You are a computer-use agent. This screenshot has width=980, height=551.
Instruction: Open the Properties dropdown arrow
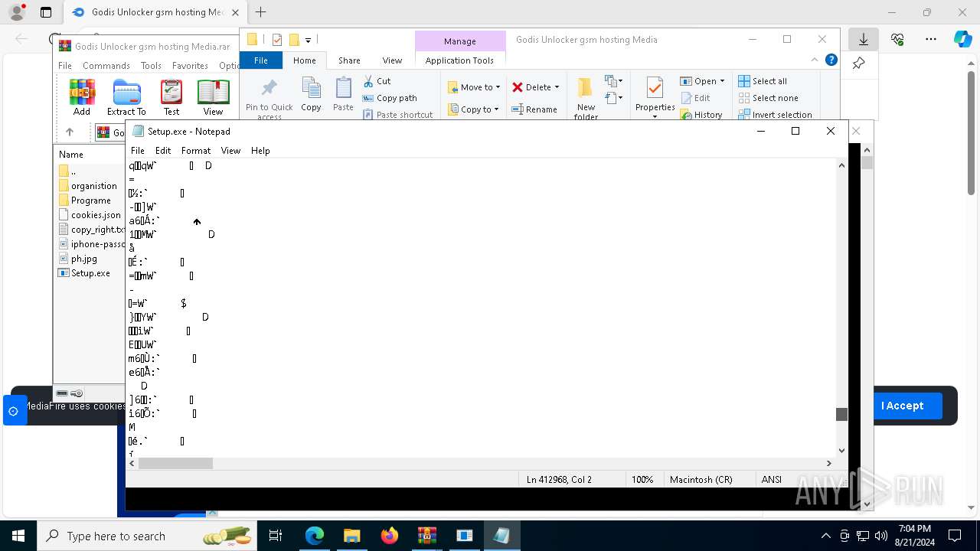coord(655,116)
